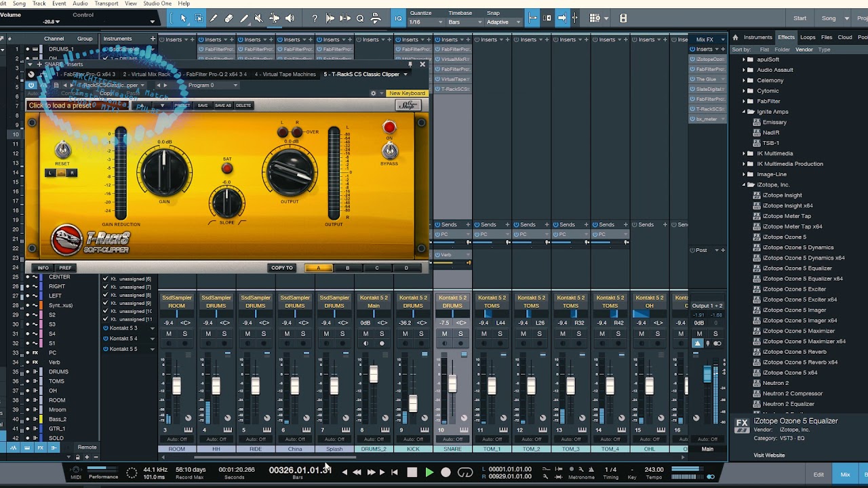Click the IQ quantize button
This screenshot has width=868, height=488.
pyautogui.click(x=399, y=18)
